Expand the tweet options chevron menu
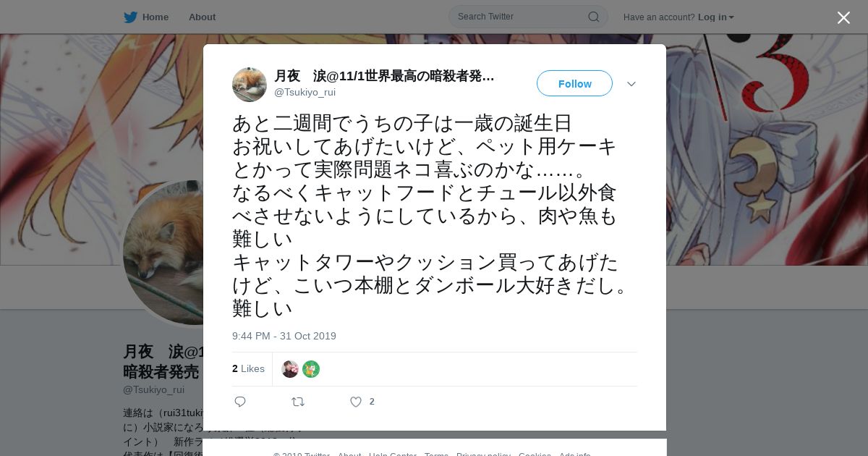 pyautogui.click(x=631, y=84)
